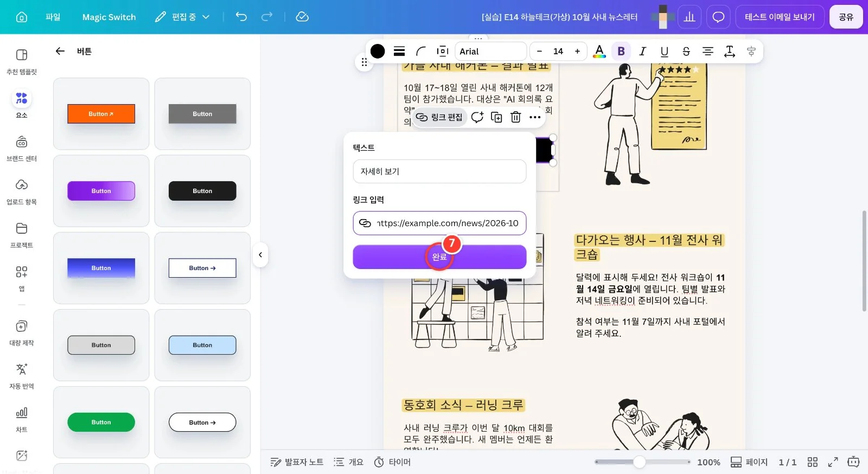Viewport: 868px width, 474px height.
Task: Open the analytics chart icon
Action: click(690, 17)
